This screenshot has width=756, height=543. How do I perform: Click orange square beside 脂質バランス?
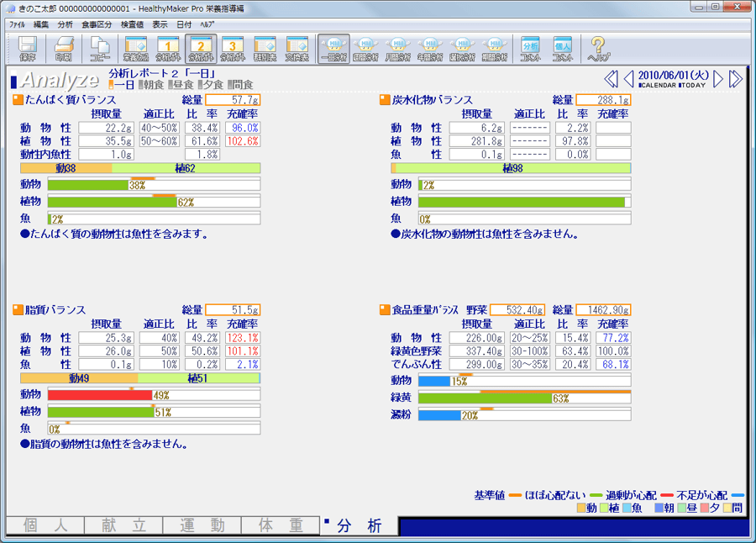[18, 310]
